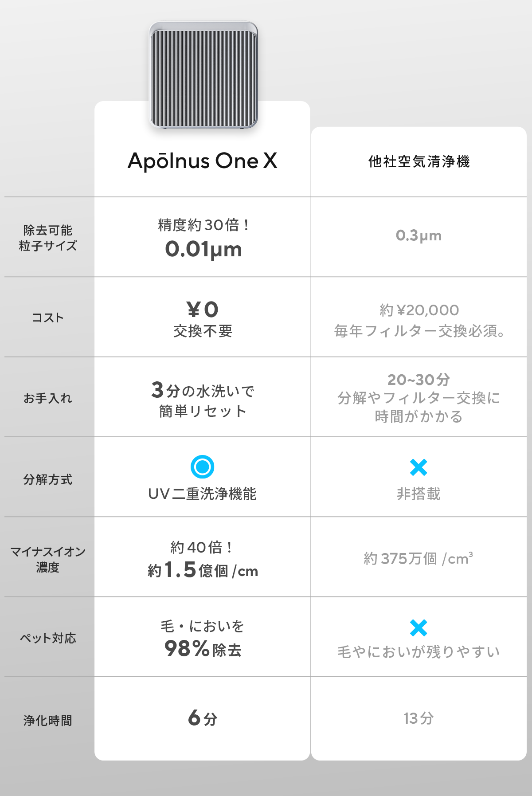Click the 約¥20,000 competitor cost text
Viewport: 532px width, 796px height.
coord(419,310)
